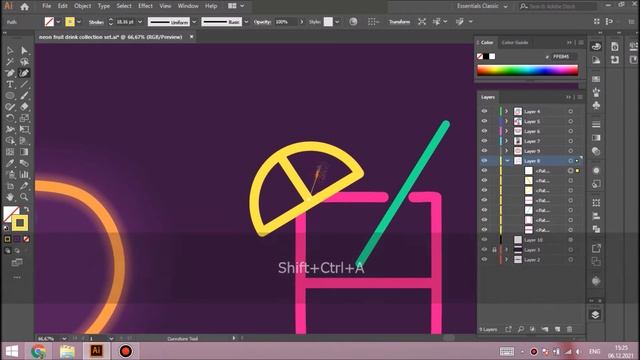Select the Free Transform tool
Viewport: 640px width, 360px height.
[x=24, y=130]
